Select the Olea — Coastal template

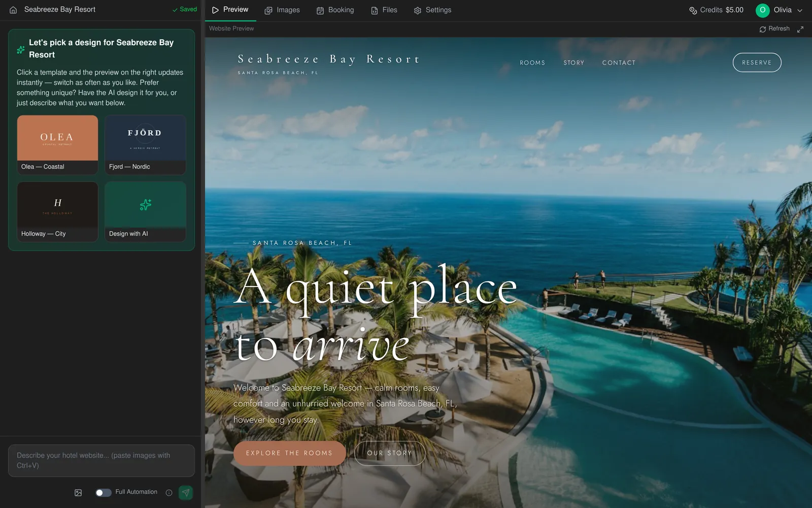57,145
